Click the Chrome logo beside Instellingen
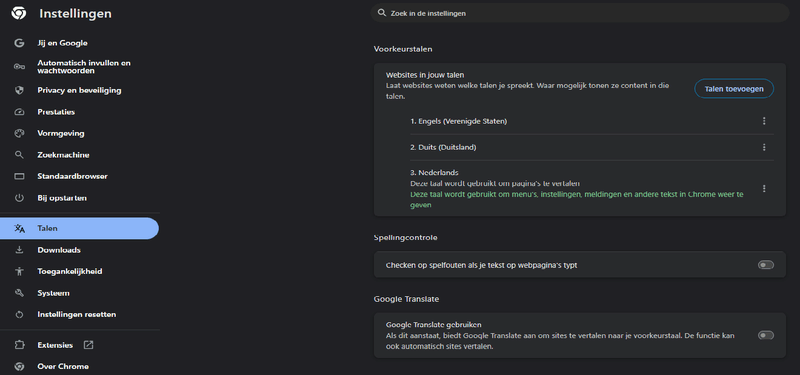 click(19, 13)
